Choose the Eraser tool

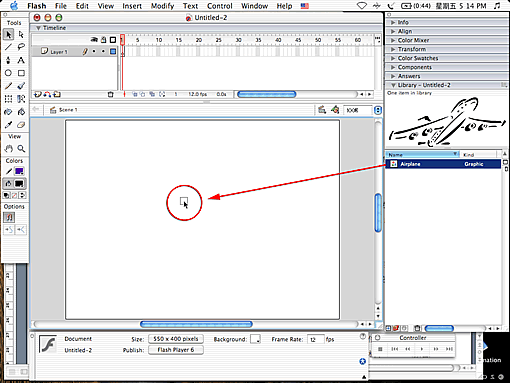tap(21, 125)
